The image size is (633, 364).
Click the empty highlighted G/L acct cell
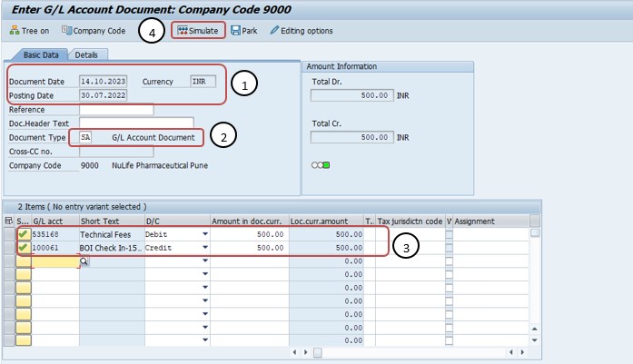(x=55, y=261)
